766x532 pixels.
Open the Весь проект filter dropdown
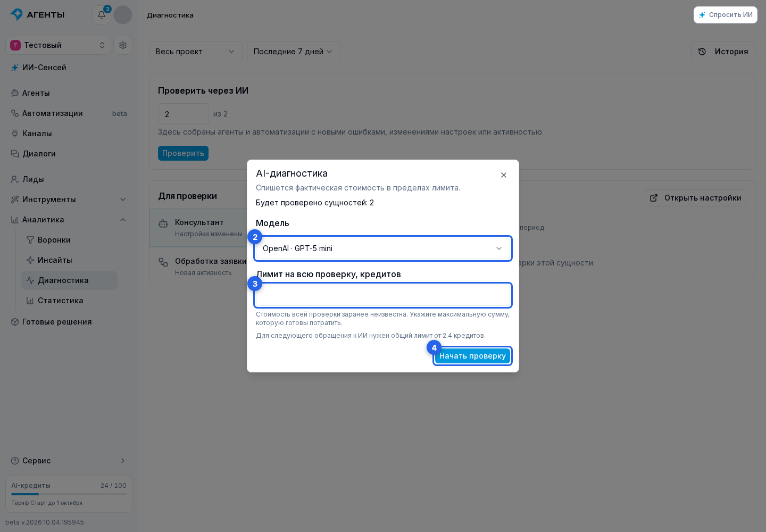click(196, 52)
